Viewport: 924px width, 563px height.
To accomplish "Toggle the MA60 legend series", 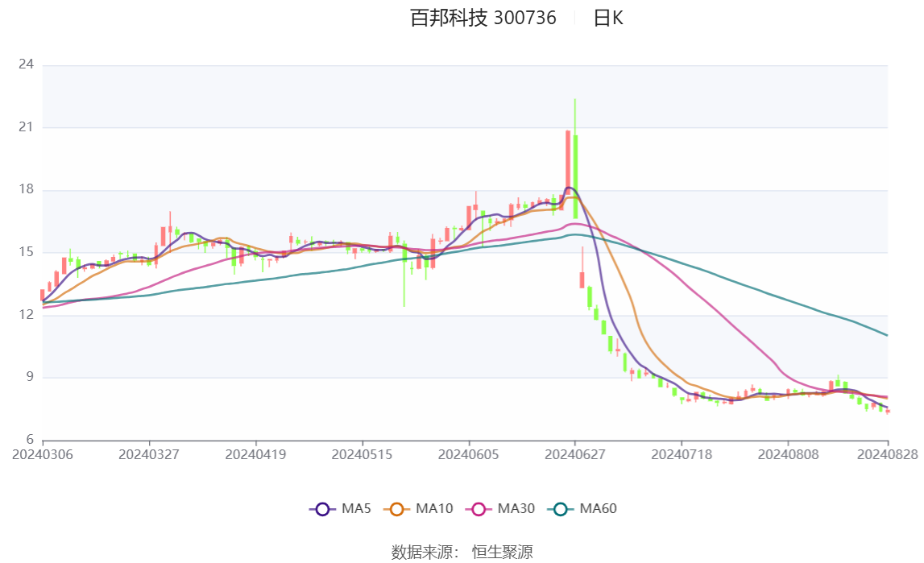I will coord(582,509).
